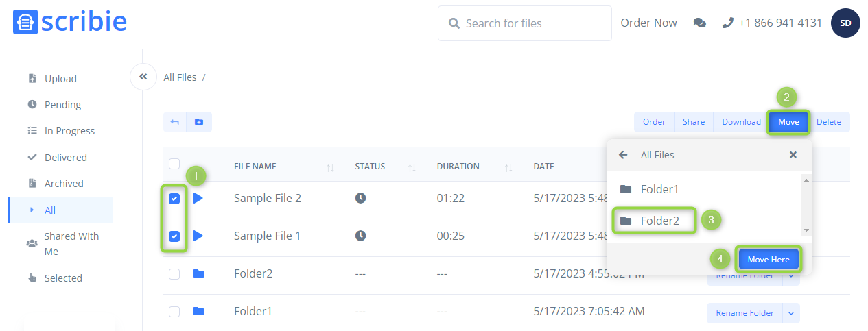
Task: Open the dropdown arrow next to Folder1 Rename Folder
Action: pos(791,313)
